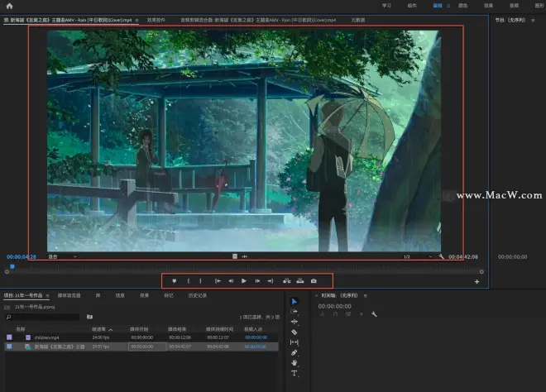Viewport: 546px width, 392px height.
Task: Go to In point button
Action: pyautogui.click(x=218, y=281)
